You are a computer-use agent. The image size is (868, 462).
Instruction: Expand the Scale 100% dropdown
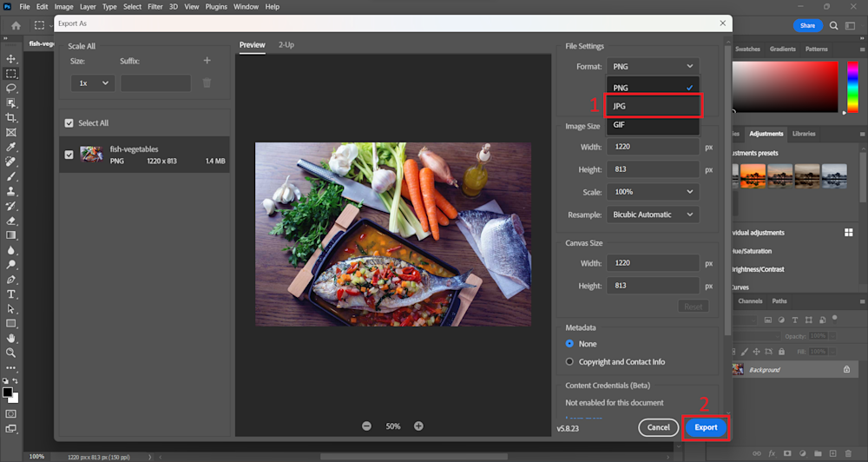[x=653, y=192]
